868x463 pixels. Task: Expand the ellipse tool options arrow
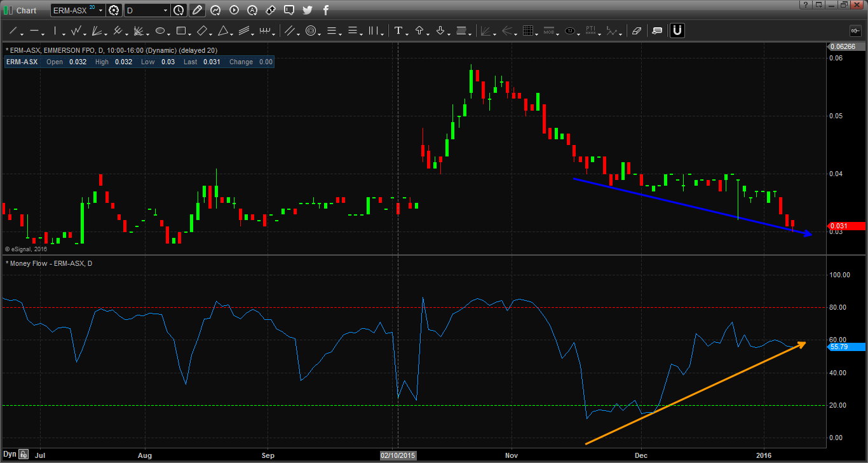169,33
